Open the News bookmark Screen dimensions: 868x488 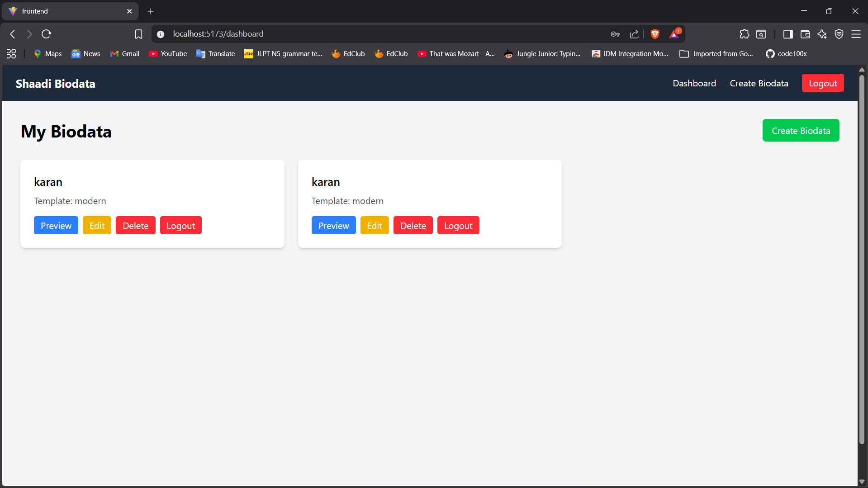point(86,54)
